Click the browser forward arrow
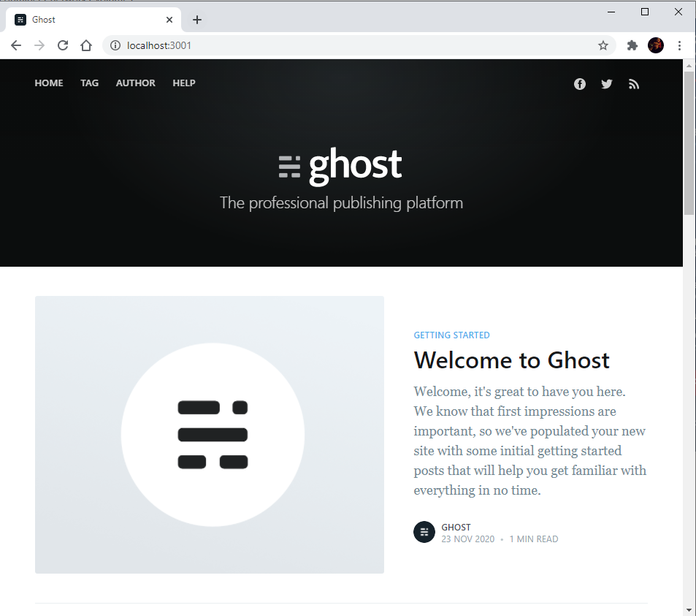The image size is (696, 616). coord(39,45)
